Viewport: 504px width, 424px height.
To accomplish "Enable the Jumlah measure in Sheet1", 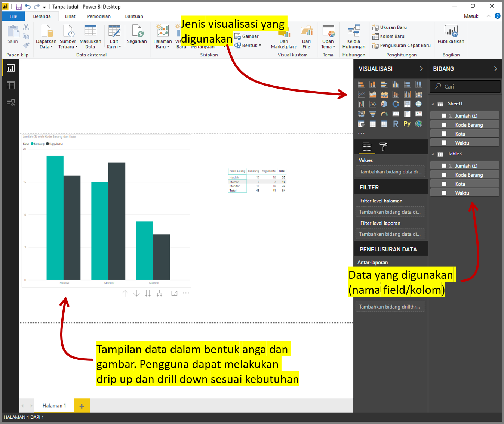I will [x=444, y=115].
